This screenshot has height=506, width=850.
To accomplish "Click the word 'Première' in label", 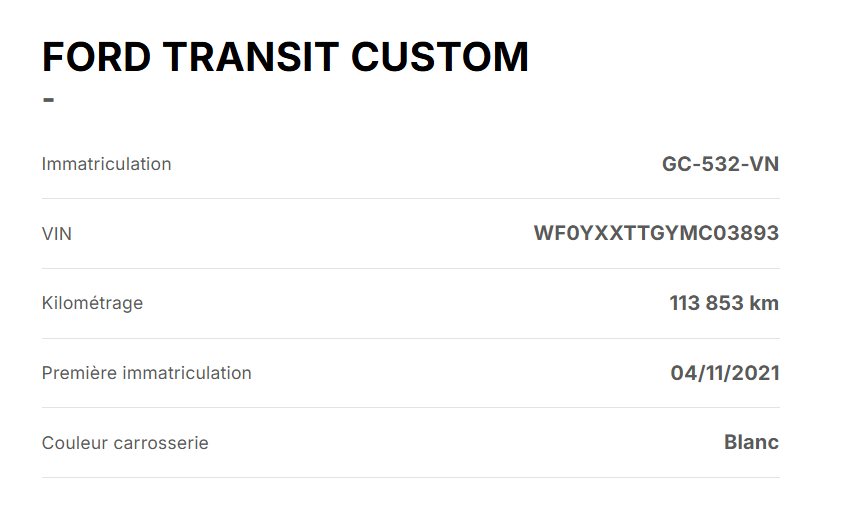I will (x=80, y=373).
